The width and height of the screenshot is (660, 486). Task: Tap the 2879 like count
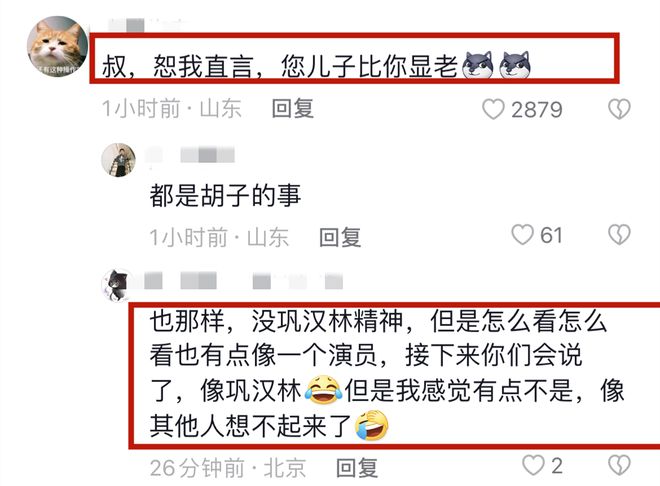pyautogui.click(x=537, y=110)
